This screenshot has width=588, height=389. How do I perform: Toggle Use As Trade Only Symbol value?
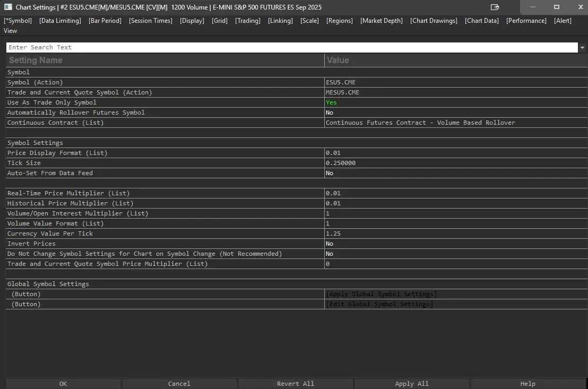(x=331, y=102)
